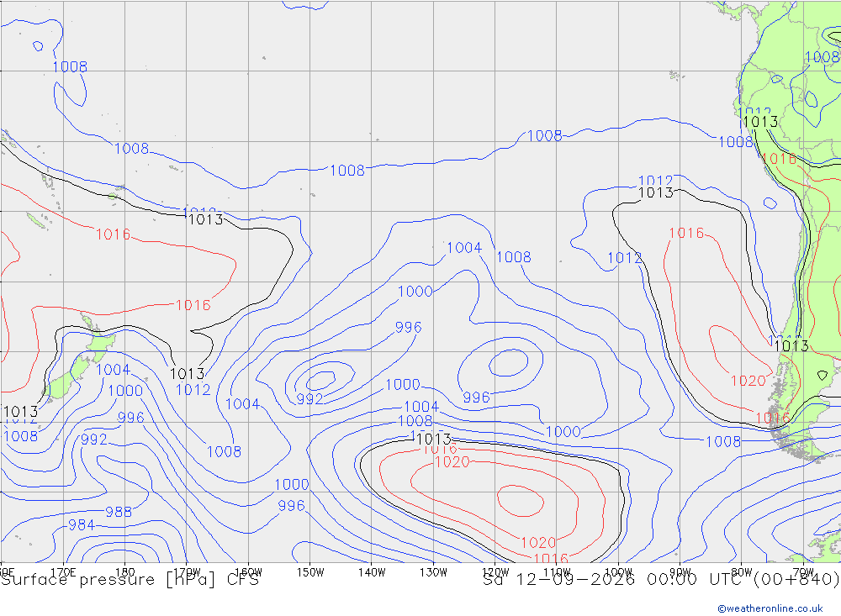Viewport: 841px width, 616px height.
Task: Click the 120W longitude label
Action: [495, 572]
